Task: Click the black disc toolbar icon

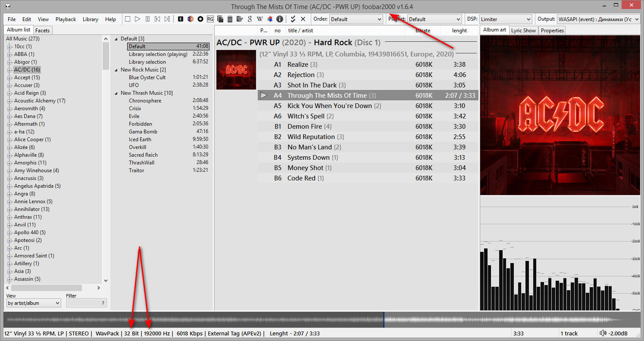Action: click(x=200, y=19)
